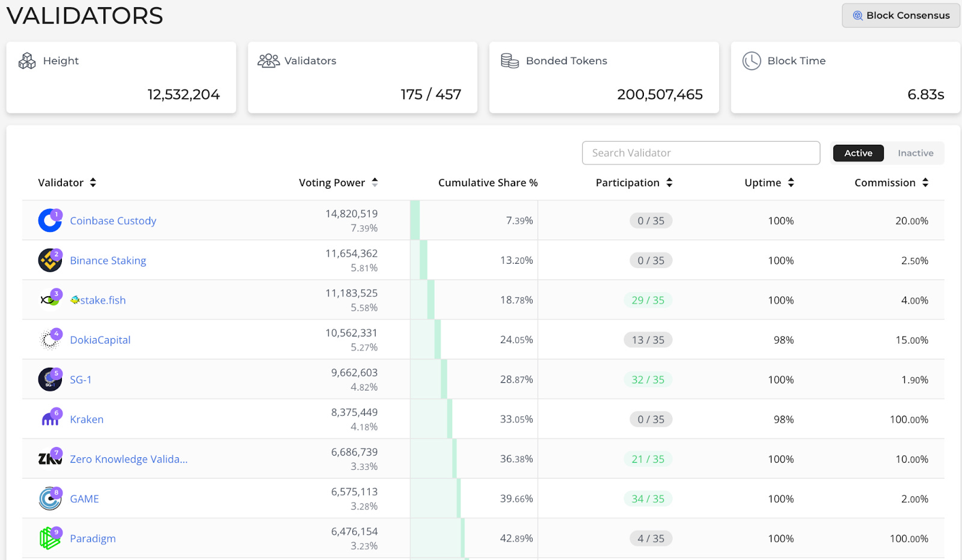Viewport: 962px width, 560px height.
Task: Sort the table by Participation
Action: (x=634, y=183)
